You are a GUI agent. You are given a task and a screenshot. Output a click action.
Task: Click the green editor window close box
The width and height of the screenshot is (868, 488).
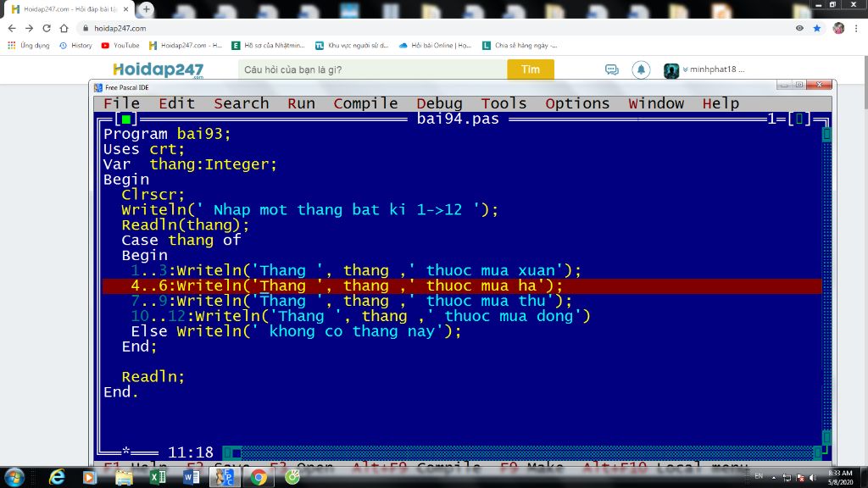coord(126,119)
